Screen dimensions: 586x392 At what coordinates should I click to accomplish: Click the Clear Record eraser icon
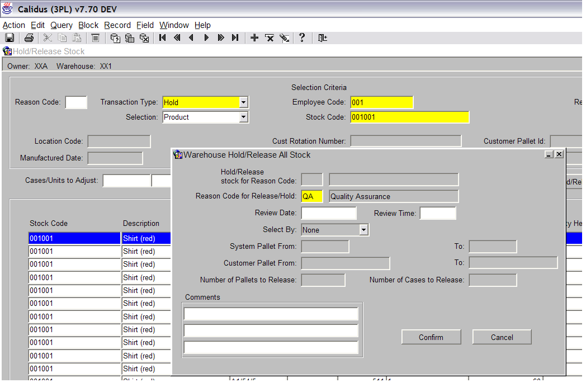click(285, 37)
